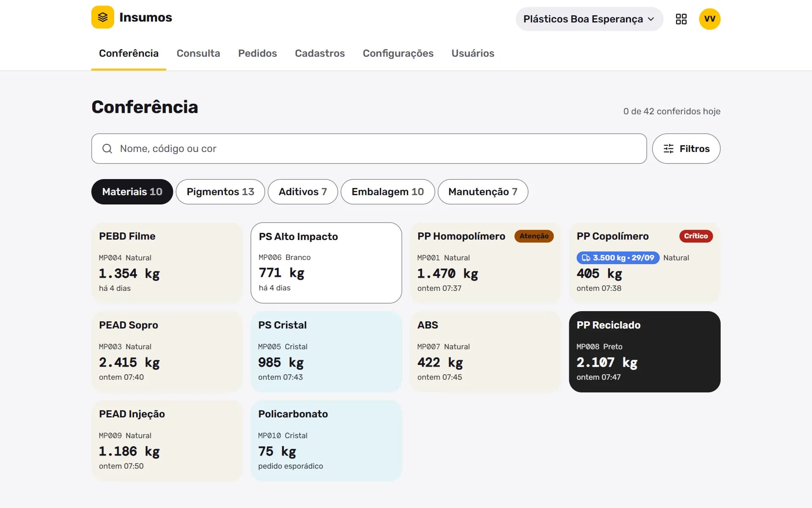Open the ABS material card
Image resolution: width=812 pixels, height=508 pixels.
click(x=486, y=352)
